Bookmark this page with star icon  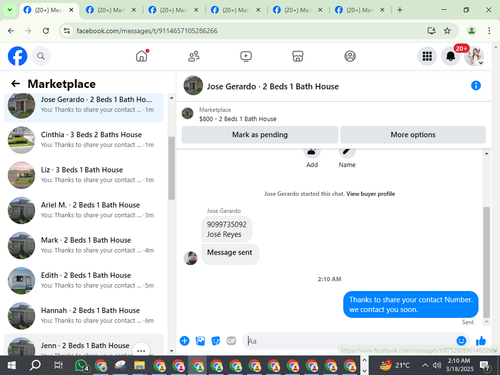pos(447,31)
